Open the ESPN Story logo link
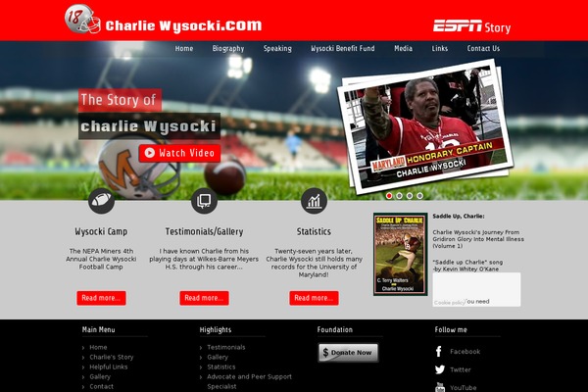Image resolution: width=588 pixels, height=392 pixels. (471, 27)
